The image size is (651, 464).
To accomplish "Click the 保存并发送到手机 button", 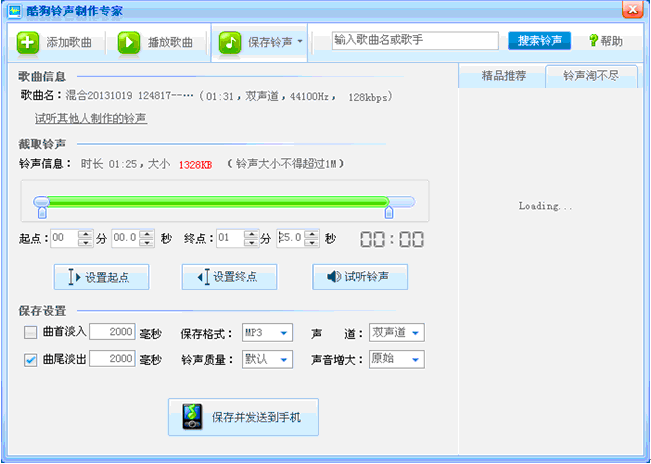I will (243, 417).
